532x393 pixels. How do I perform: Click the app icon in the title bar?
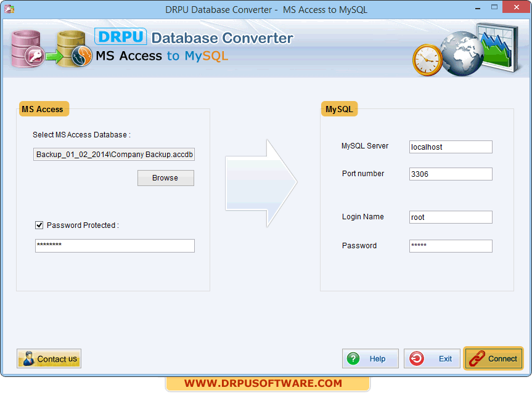click(x=9, y=9)
